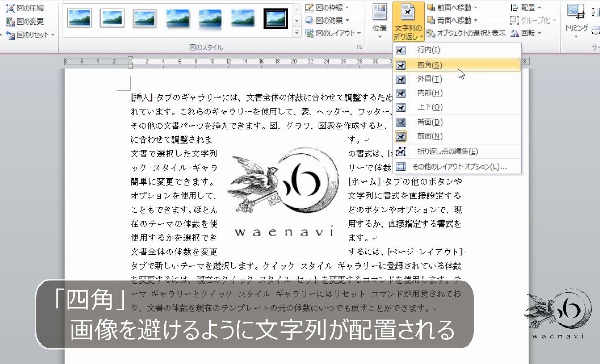
Task: Open the 回転 rotate dropdown
Action: click(x=525, y=33)
